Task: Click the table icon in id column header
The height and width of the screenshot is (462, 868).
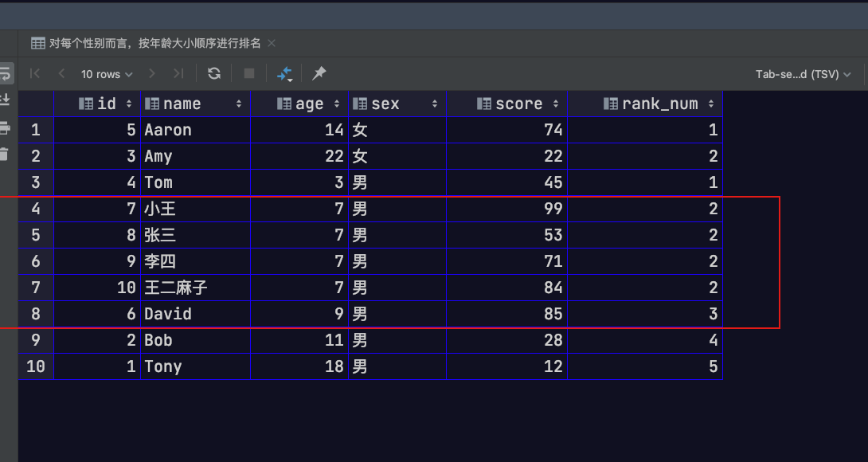Action: 86,104
